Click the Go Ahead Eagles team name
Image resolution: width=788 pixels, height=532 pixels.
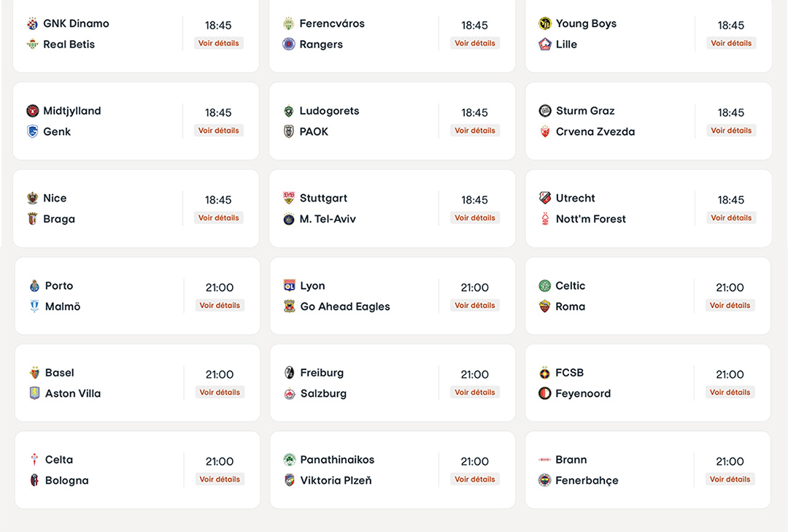(345, 307)
